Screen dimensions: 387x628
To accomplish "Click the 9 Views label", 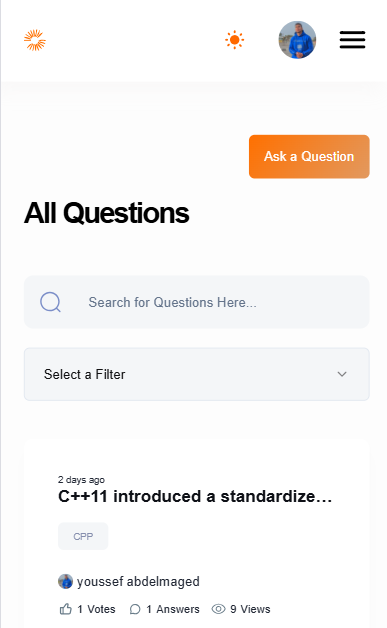I will click(x=250, y=609).
